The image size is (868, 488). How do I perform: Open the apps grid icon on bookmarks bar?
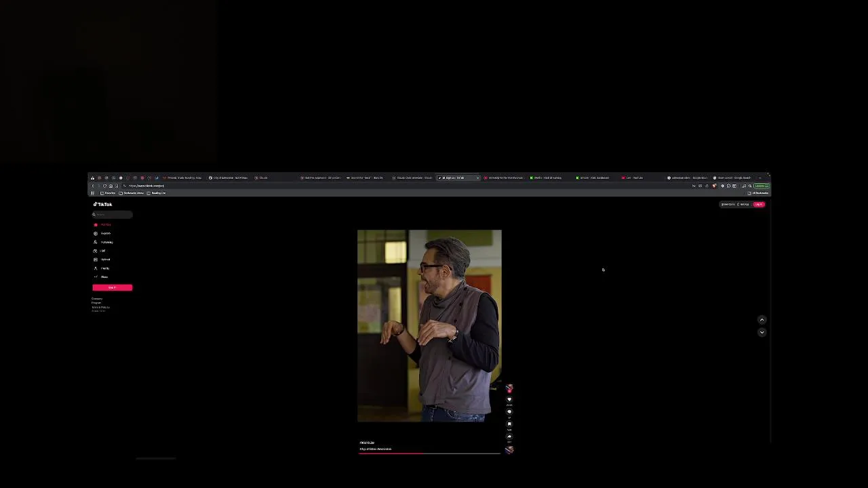click(92, 192)
